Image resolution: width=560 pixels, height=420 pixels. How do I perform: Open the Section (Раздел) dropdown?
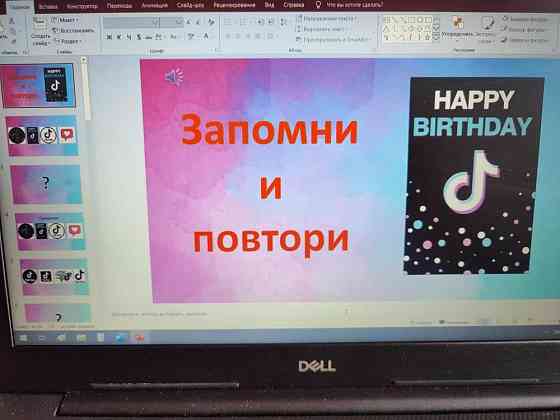(68, 41)
